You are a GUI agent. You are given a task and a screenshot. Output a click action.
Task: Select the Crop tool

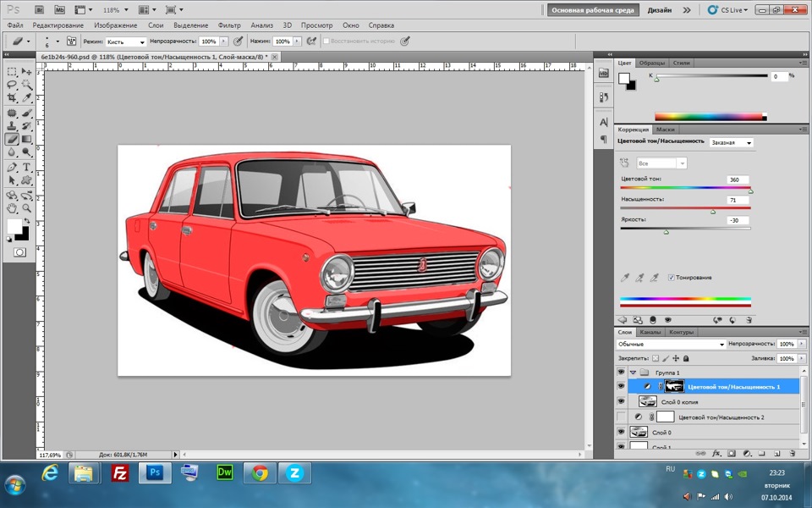click(12, 97)
